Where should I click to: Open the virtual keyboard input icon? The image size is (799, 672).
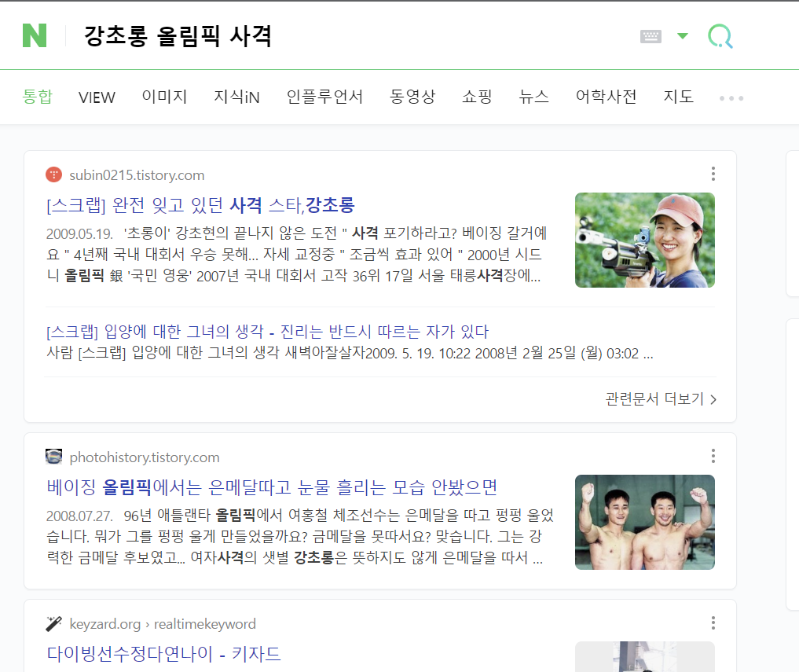(x=651, y=35)
